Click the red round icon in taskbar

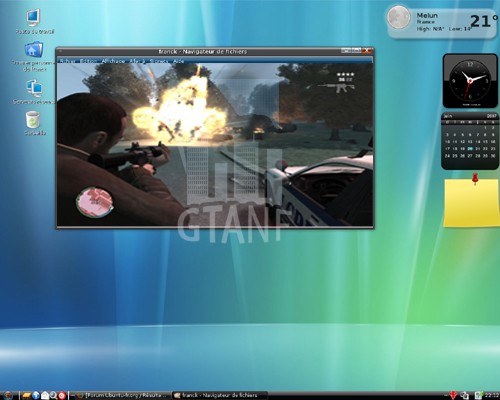[x=62, y=395]
